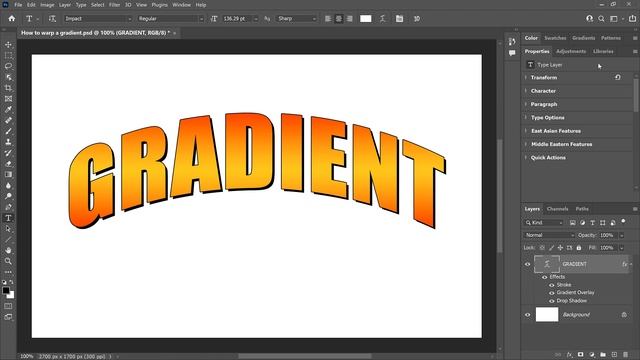Toggle the Drop Shadow effect visibility

(551, 301)
